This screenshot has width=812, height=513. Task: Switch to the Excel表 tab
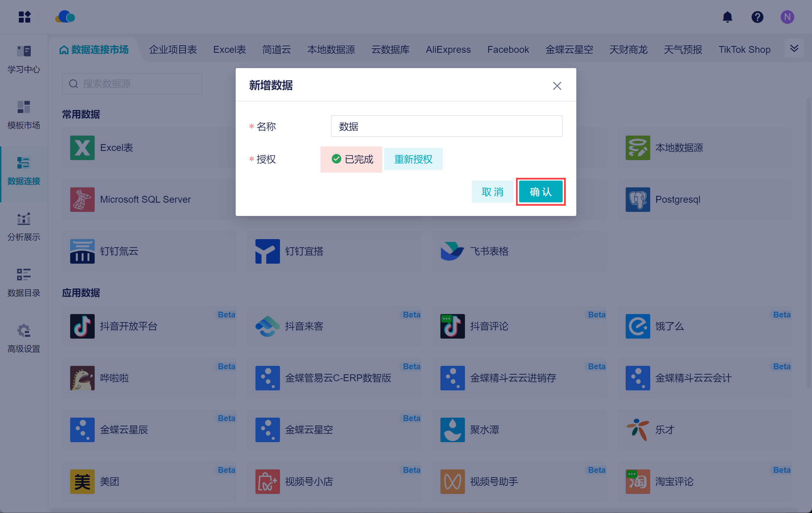229,50
